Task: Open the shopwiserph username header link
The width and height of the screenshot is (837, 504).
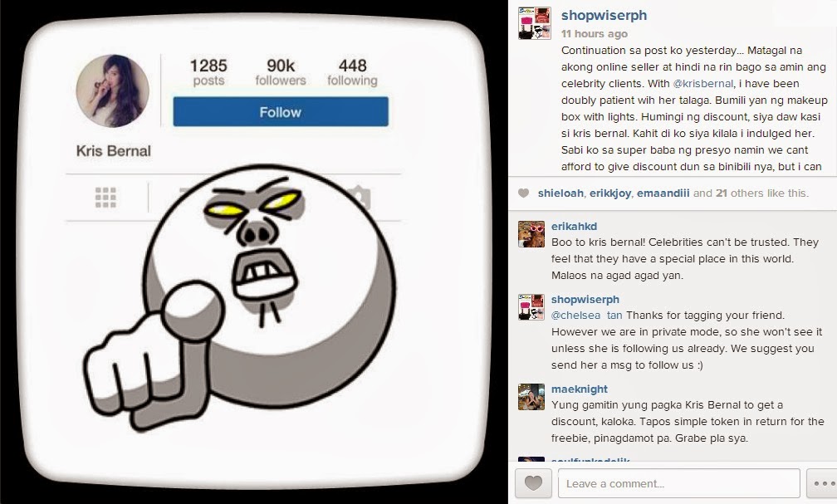Action: [604, 15]
